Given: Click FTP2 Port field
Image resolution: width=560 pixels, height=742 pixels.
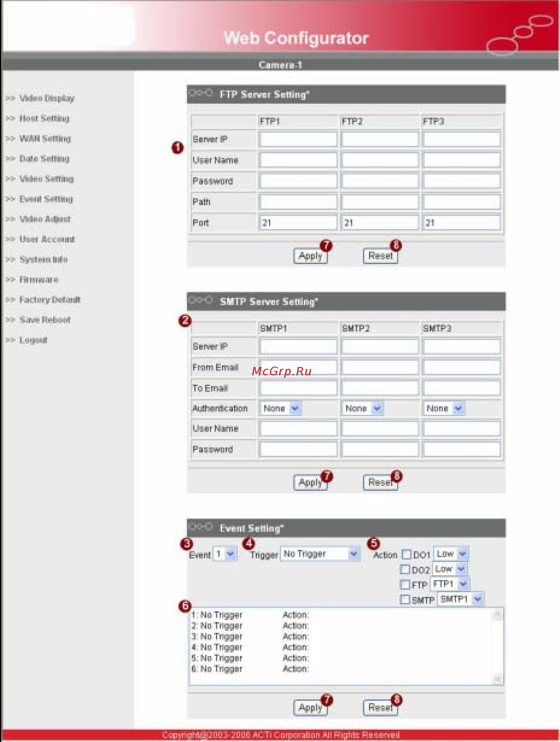Looking at the screenshot, I should click(x=380, y=223).
